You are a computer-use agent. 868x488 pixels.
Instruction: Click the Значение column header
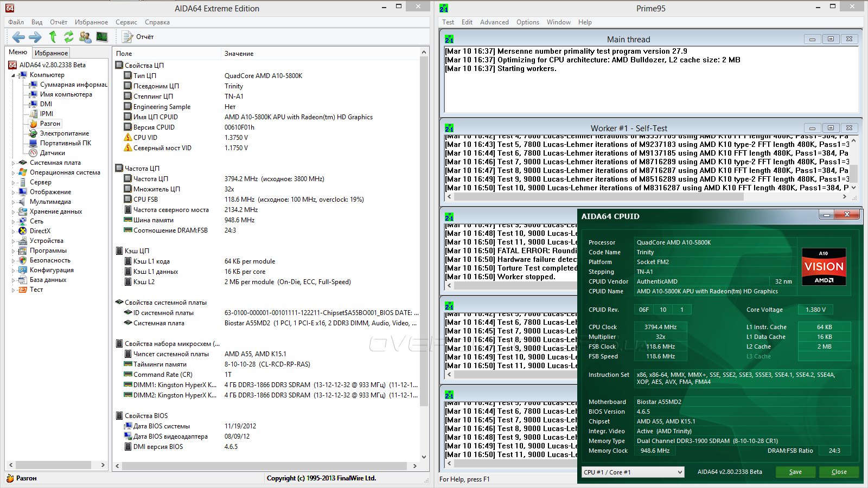tap(239, 54)
